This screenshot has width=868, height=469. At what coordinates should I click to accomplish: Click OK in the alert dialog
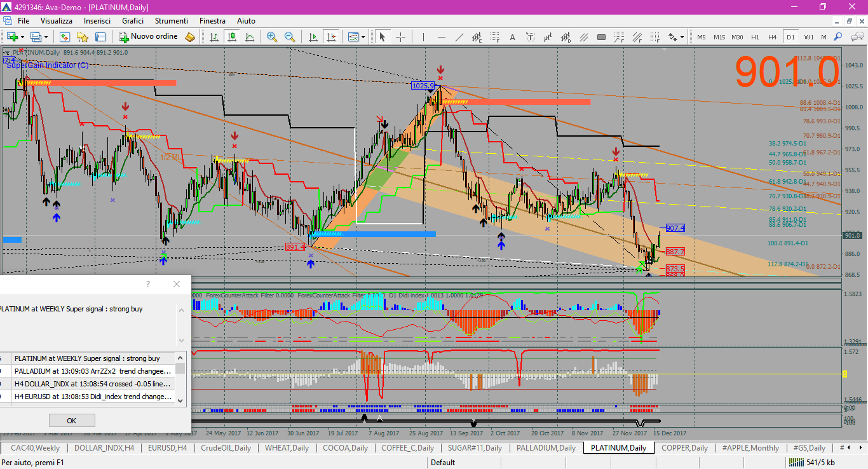click(x=72, y=421)
